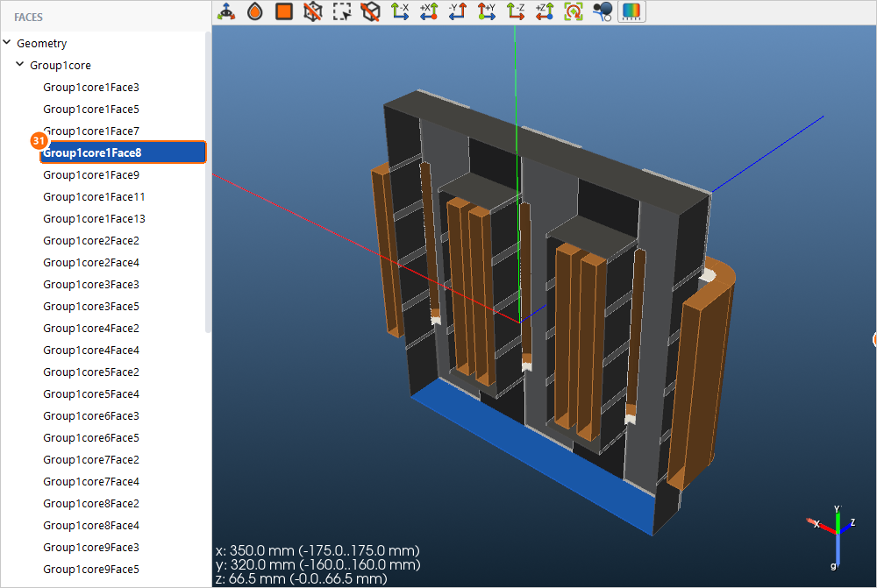The image size is (877, 588).
Task: Click the highlighted Group1core1Face8 item
Action: tap(123, 152)
